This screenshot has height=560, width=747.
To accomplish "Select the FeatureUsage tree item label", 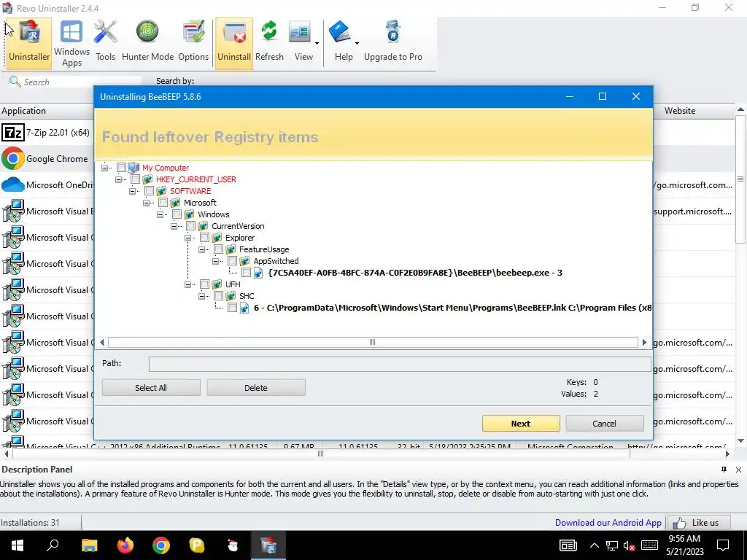I will pyautogui.click(x=264, y=249).
